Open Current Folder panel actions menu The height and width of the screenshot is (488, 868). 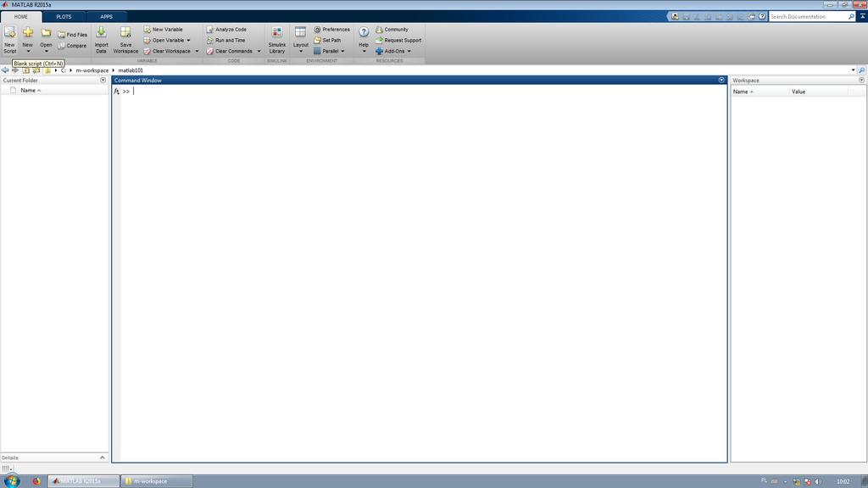coord(103,80)
